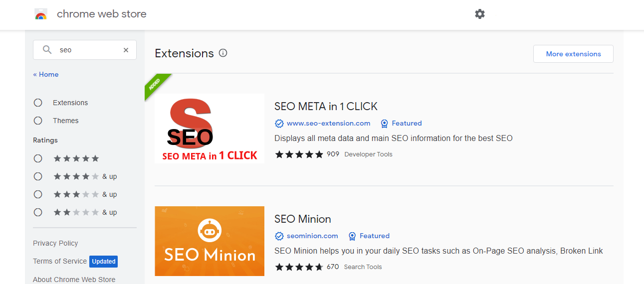The height and width of the screenshot is (284, 644).
Task: Filter by two stars and up
Action: pos(38,212)
